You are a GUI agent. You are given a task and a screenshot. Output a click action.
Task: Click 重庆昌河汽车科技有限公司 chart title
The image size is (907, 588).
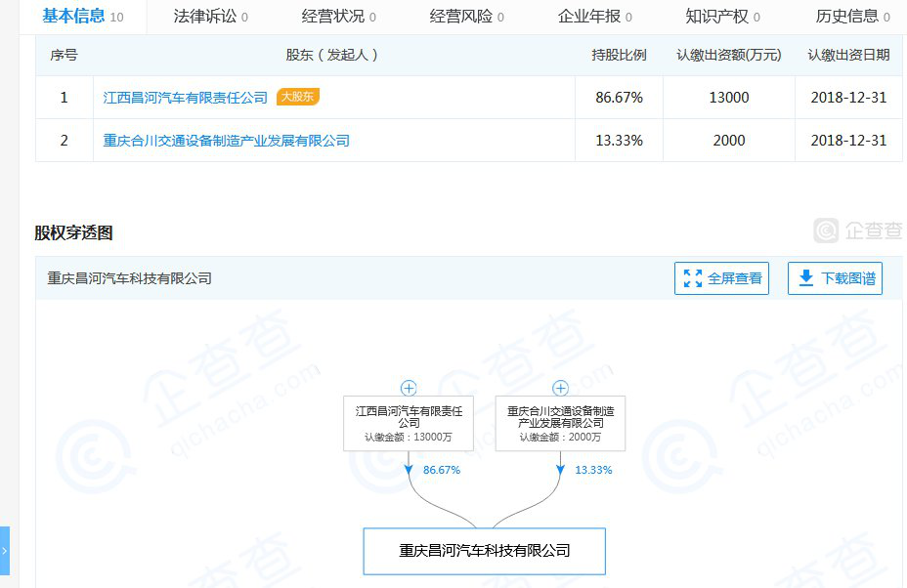click(130, 278)
